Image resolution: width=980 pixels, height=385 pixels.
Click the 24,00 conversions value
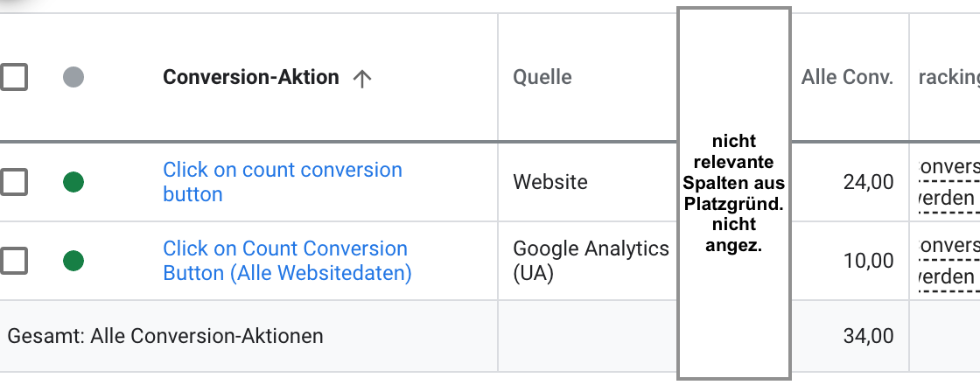click(869, 182)
